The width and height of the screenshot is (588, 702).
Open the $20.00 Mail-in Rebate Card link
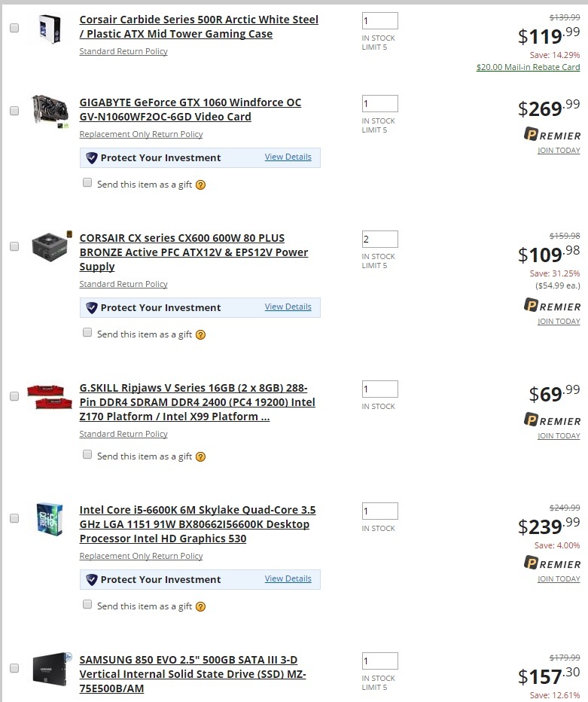click(528, 67)
